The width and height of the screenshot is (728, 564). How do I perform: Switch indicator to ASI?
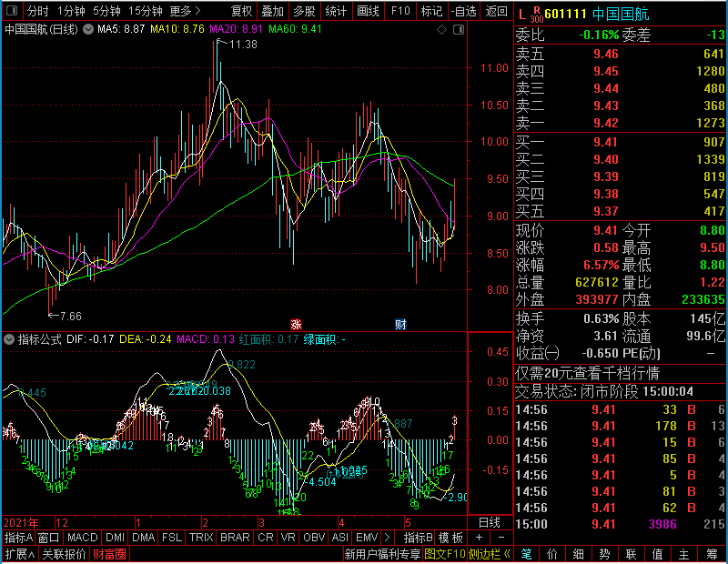340,538
